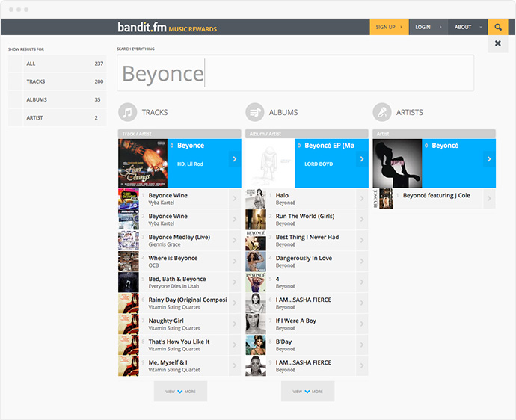This screenshot has width=516, height=420.
Task: Open the album titled 4
Action: click(x=307, y=282)
